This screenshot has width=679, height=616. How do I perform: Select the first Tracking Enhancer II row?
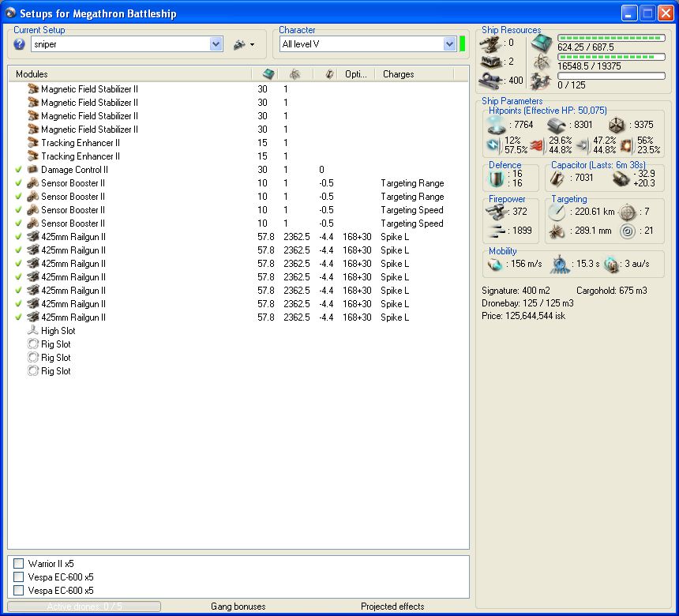(x=238, y=142)
